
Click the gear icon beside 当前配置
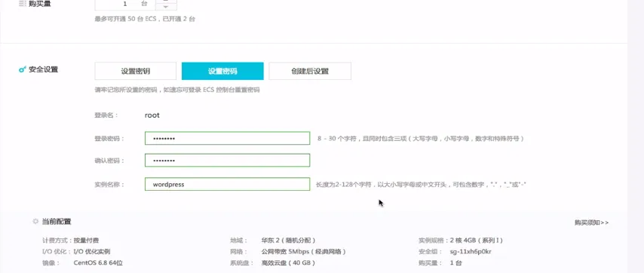35,221
